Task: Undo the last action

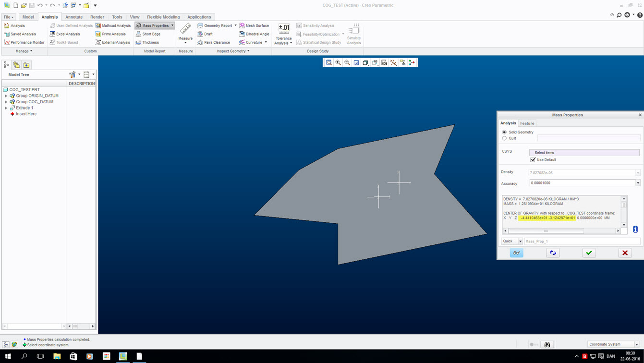Action: click(x=40, y=5)
